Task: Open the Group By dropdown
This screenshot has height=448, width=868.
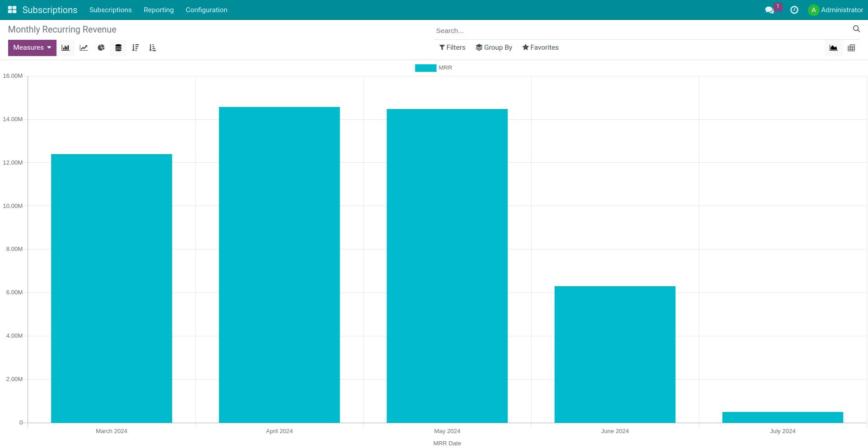Action: pos(494,47)
